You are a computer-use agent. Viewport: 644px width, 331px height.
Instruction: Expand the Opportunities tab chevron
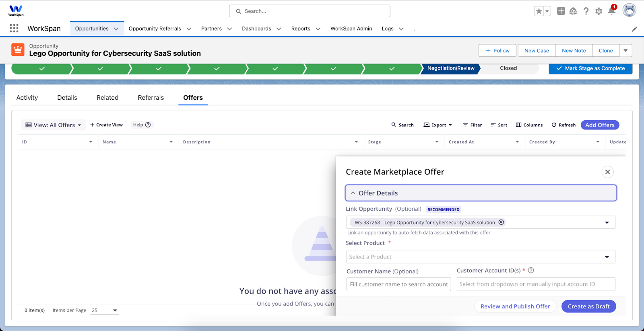(116, 29)
